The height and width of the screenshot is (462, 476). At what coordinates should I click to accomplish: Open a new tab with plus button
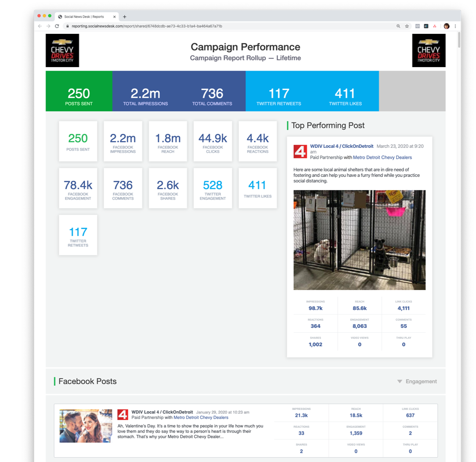pos(124,17)
